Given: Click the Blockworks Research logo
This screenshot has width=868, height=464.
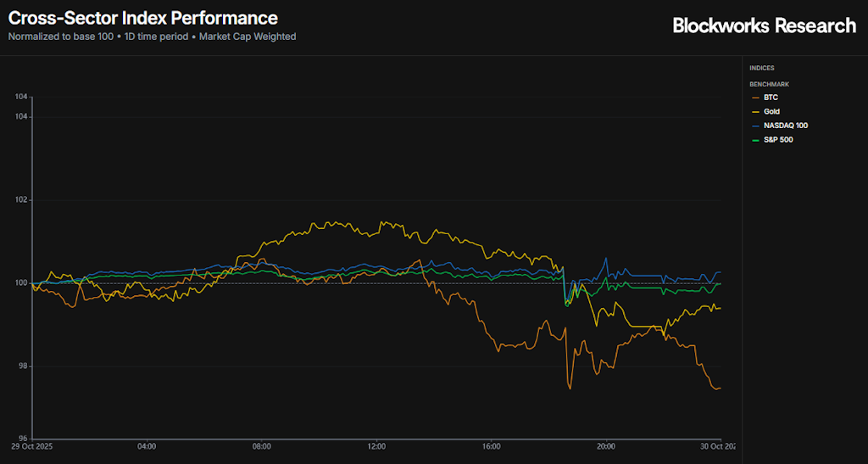Looking at the screenshot, I should pyautogui.click(x=764, y=25).
